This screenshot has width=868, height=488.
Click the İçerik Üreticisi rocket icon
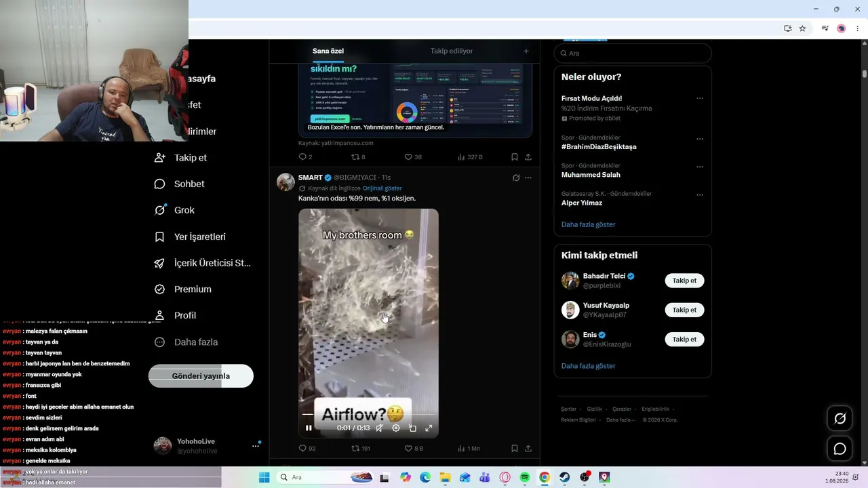click(x=160, y=263)
